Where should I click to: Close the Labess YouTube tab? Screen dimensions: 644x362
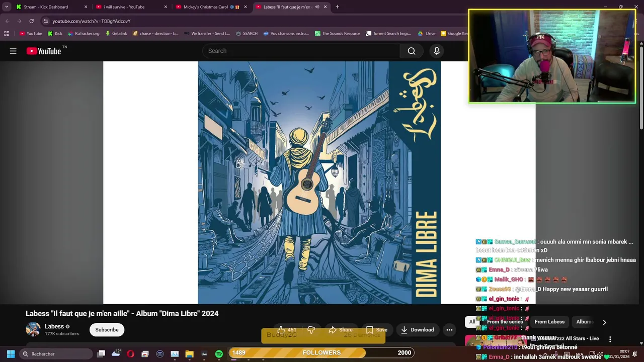tap(325, 7)
